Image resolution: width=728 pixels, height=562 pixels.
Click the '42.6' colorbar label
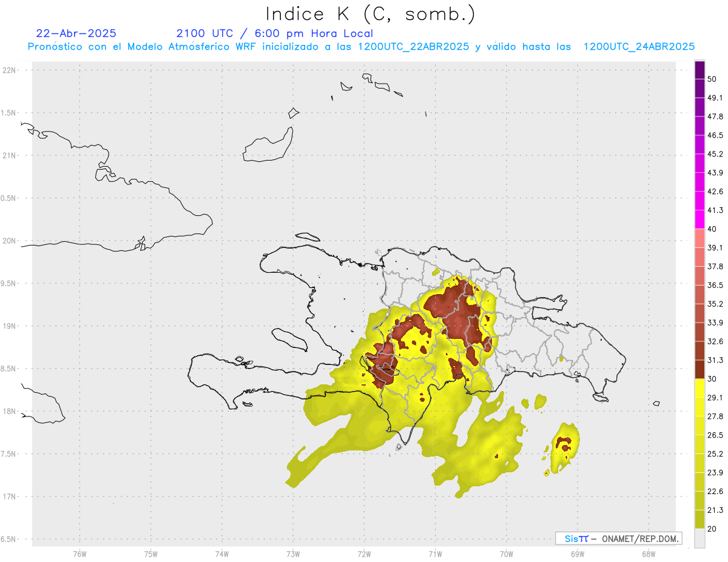[x=715, y=192]
